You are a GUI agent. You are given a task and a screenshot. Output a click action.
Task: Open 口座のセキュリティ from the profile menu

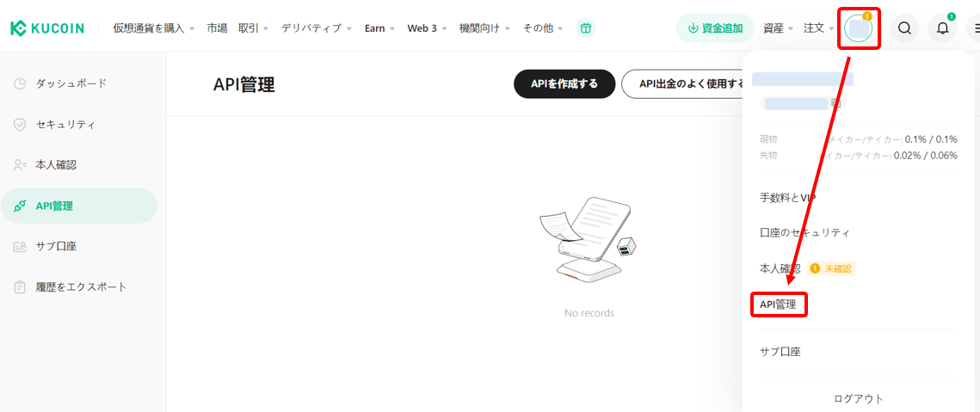click(804, 233)
